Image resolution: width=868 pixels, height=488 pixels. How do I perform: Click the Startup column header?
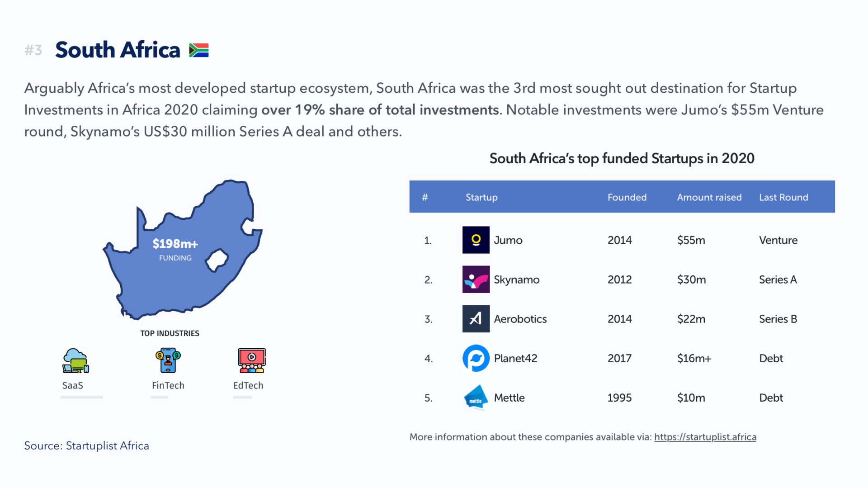coord(481,197)
